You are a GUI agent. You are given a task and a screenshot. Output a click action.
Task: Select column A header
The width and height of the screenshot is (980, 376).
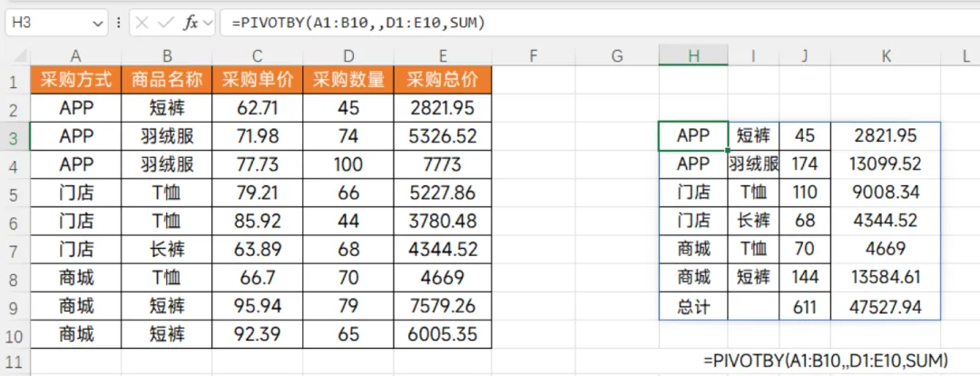click(x=76, y=56)
